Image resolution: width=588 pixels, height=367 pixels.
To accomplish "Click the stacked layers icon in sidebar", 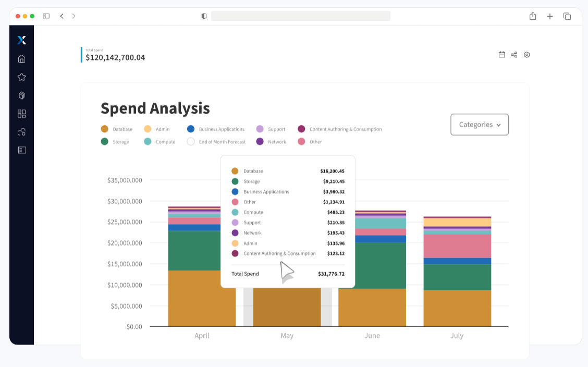I will coord(21,95).
